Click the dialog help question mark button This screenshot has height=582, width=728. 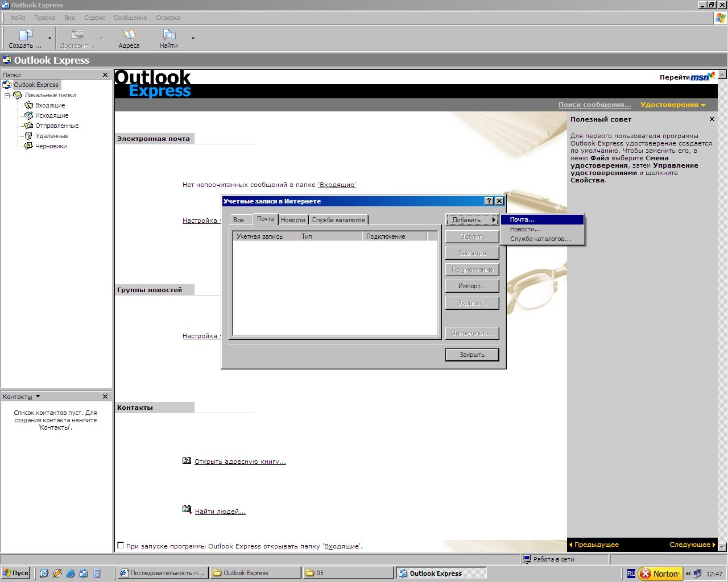(489, 201)
